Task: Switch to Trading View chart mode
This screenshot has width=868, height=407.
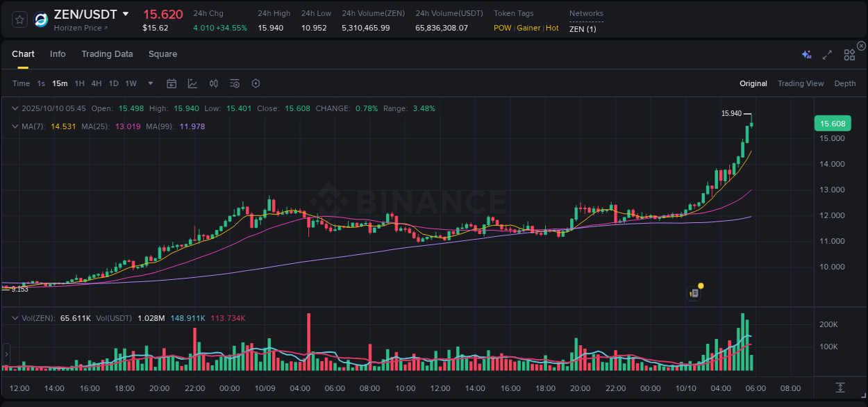Action: [x=801, y=83]
